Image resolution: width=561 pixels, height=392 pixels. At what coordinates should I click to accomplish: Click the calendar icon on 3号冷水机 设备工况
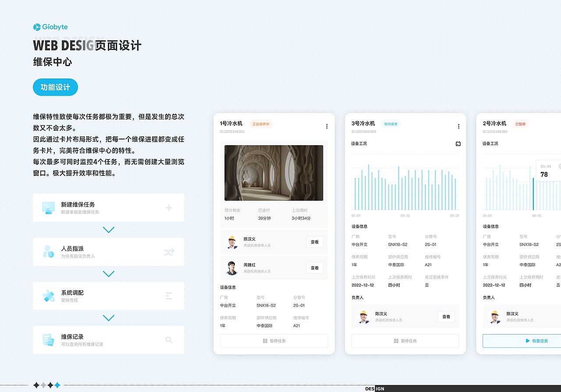458,143
